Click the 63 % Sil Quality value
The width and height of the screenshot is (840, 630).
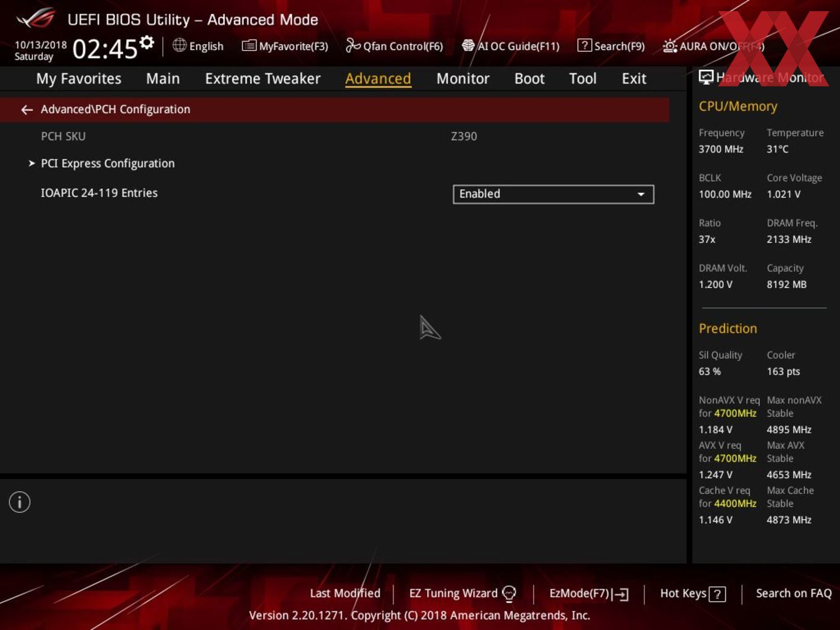point(710,371)
